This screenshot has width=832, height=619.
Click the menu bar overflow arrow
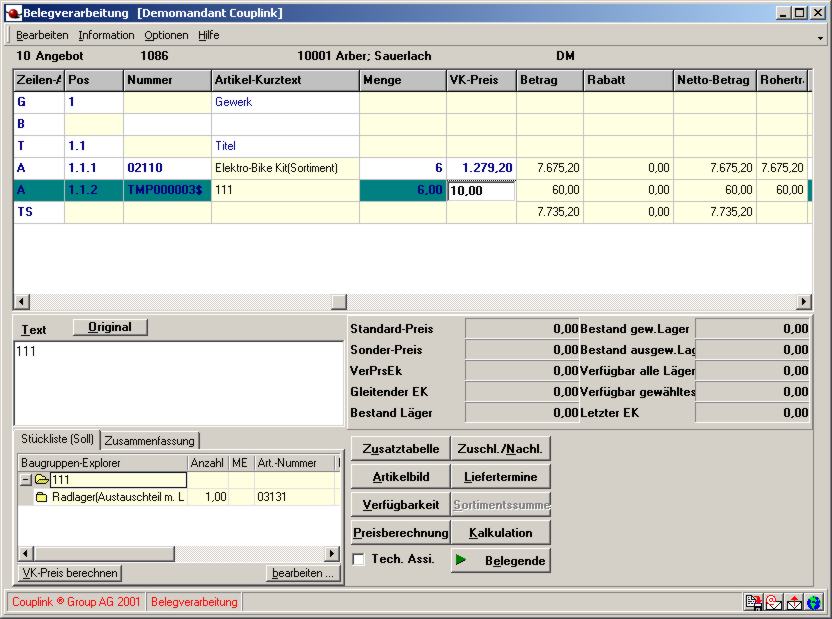(x=820, y=37)
